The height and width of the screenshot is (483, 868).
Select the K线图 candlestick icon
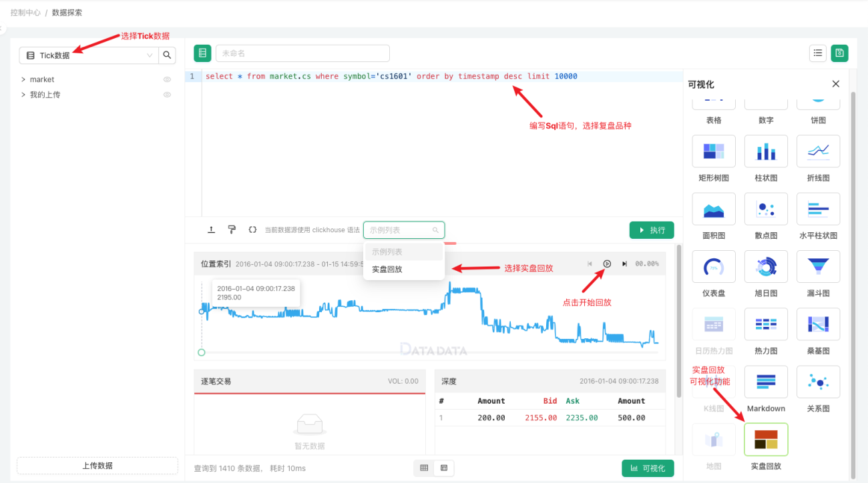point(714,382)
